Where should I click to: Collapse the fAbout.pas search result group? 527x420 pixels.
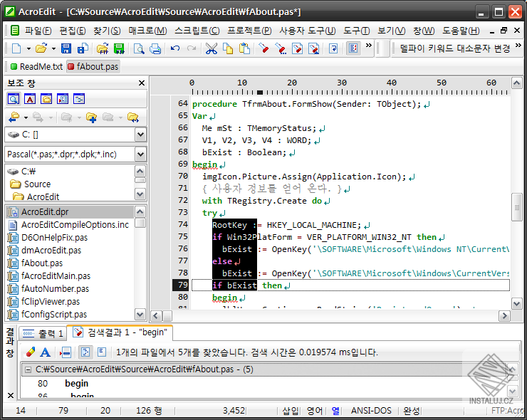click(x=27, y=369)
